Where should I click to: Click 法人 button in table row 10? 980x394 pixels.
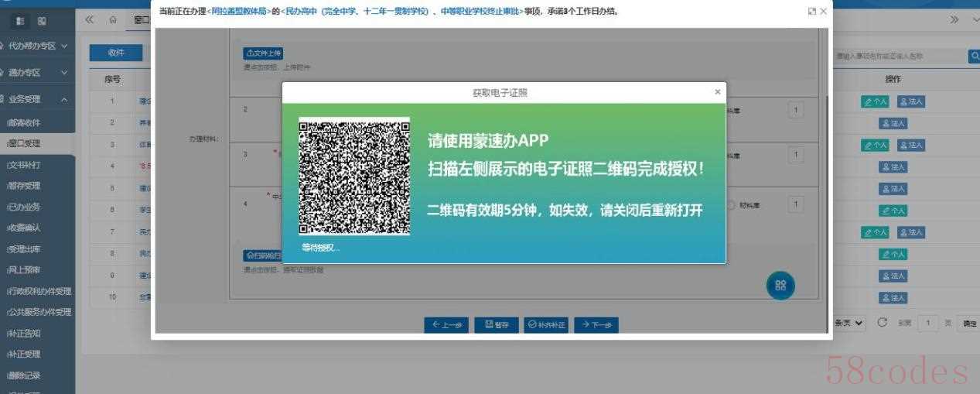click(x=893, y=297)
